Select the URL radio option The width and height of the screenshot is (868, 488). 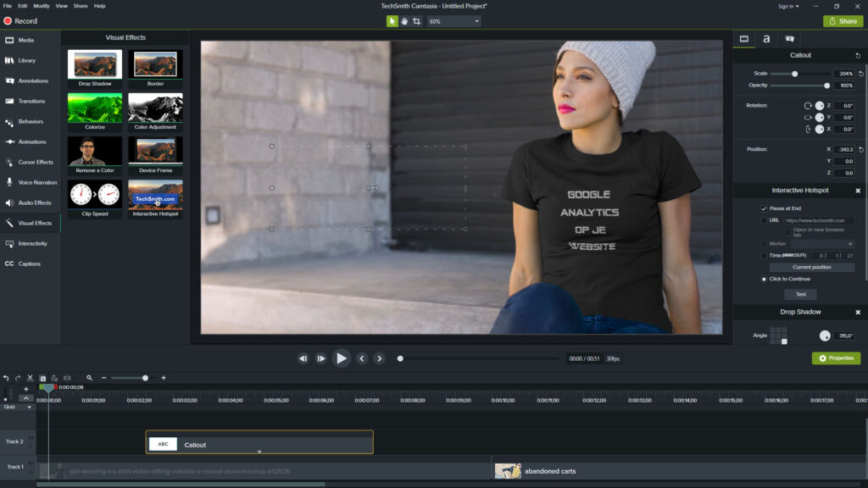(764, 220)
